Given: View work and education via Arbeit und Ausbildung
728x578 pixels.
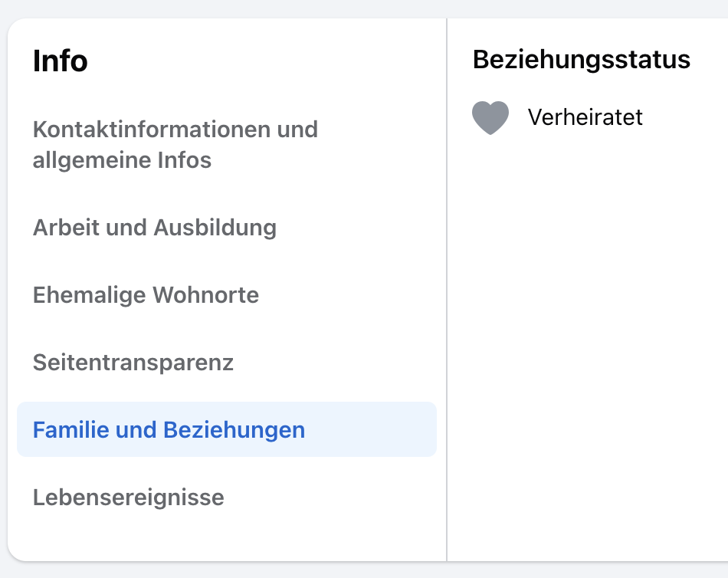Looking at the screenshot, I should (154, 228).
